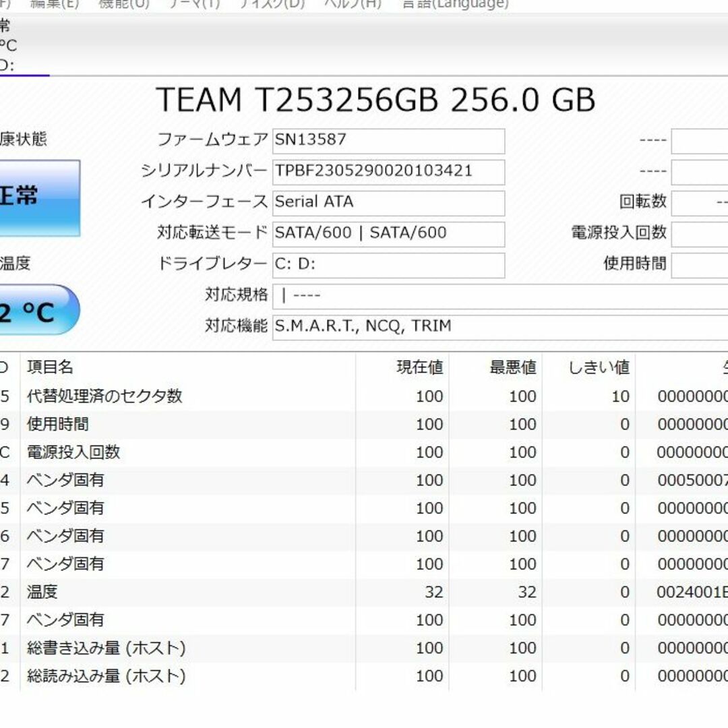Click the ベンダ固有 row with raw value 00050007
Viewport: 728px width, 728px height.
tap(364, 480)
